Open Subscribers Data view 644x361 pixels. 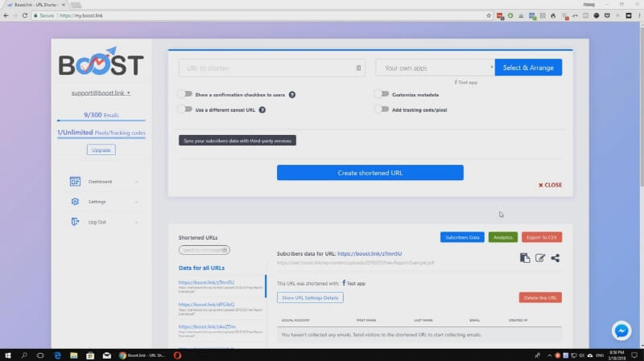(x=462, y=237)
